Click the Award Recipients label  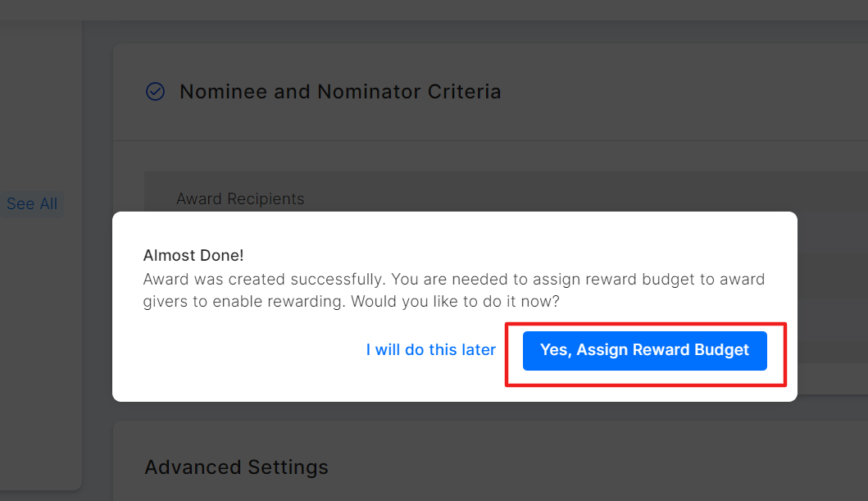240,199
